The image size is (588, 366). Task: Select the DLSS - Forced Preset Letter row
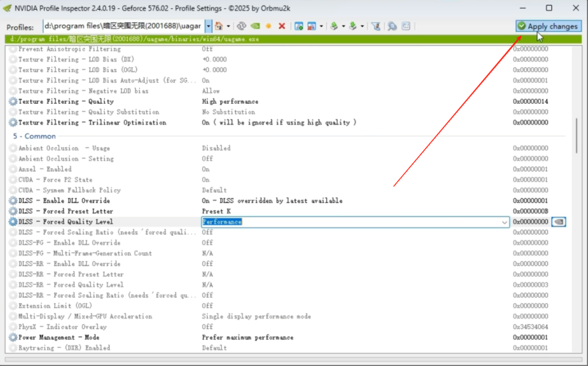point(287,211)
